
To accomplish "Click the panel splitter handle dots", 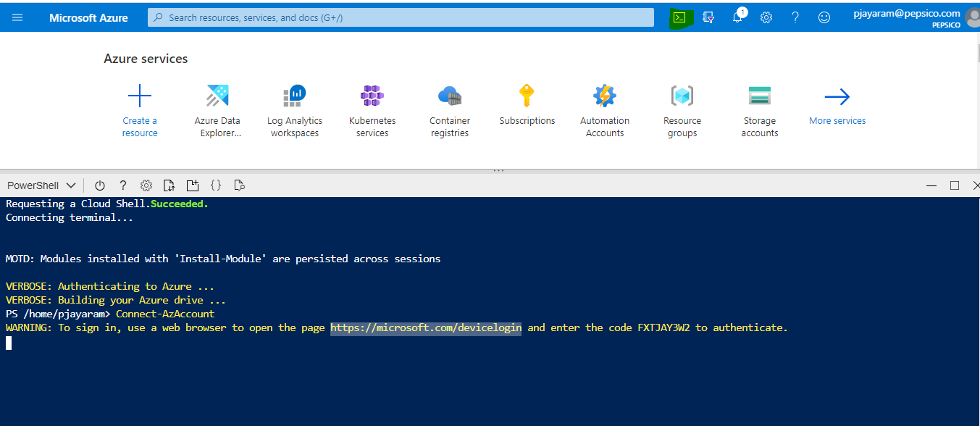I will (x=498, y=171).
